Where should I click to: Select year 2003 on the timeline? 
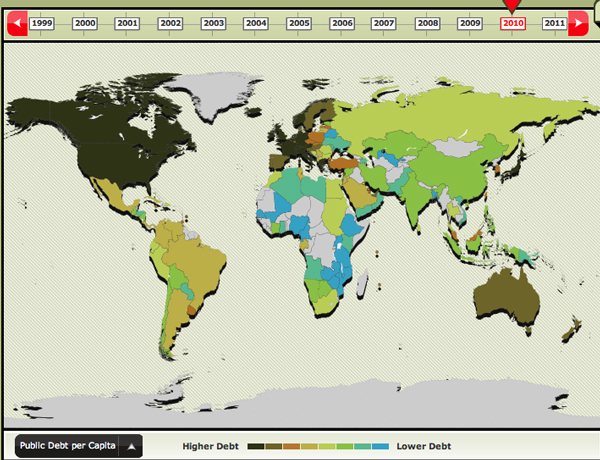(214, 23)
